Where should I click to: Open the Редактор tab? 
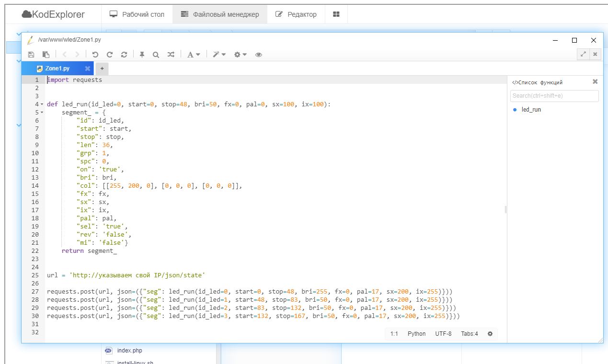click(x=296, y=14)
